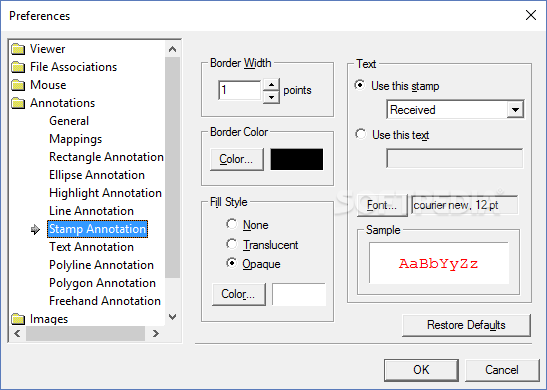Select Stamp Annotation item

pyautogui.click(x=97, y=229)
